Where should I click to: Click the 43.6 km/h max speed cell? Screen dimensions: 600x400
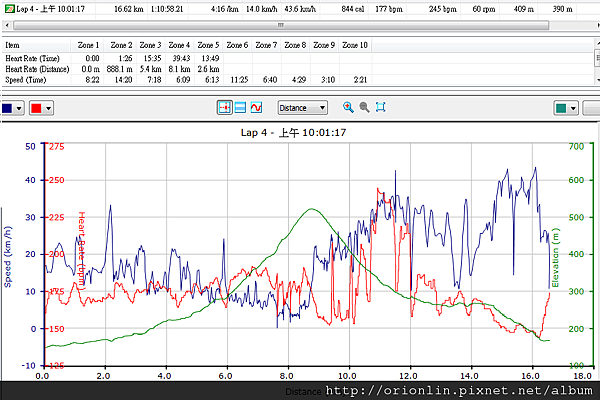click(300, 9)
